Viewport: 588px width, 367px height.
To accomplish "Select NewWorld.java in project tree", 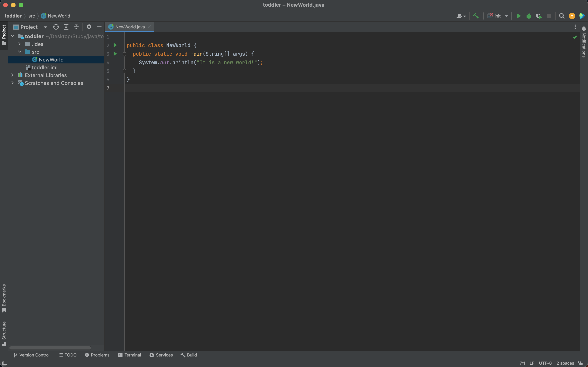I will tap(51, 59).
